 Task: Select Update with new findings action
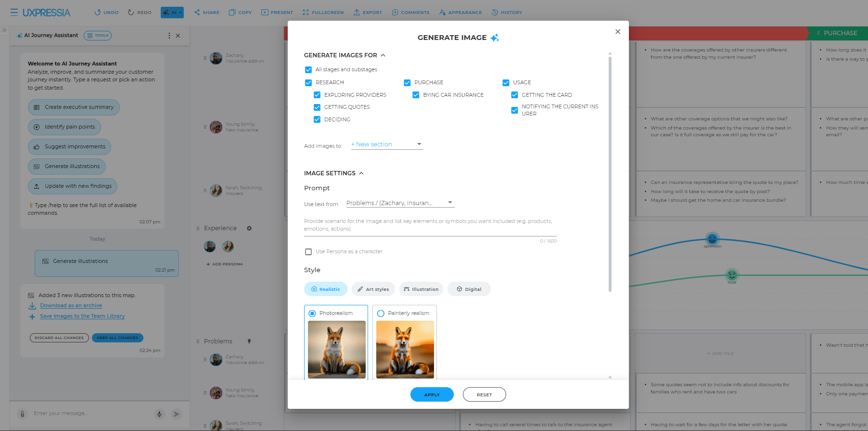tap(73, 186)
